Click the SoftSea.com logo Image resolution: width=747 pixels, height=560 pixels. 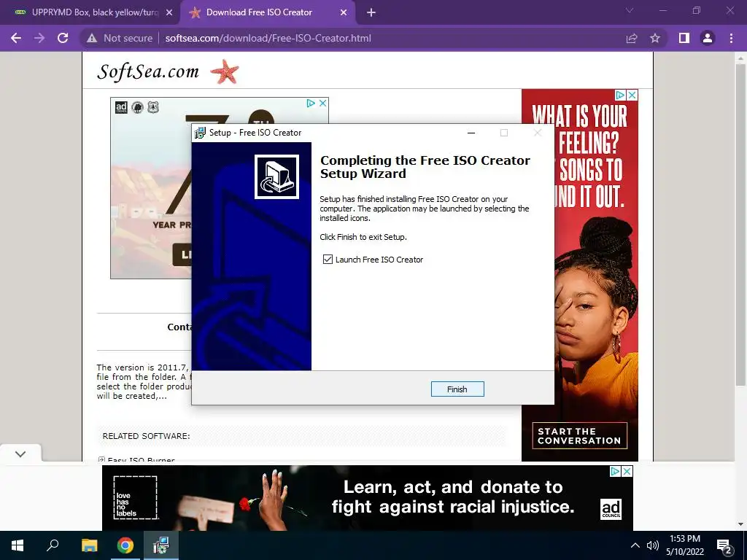coord(148,71)
